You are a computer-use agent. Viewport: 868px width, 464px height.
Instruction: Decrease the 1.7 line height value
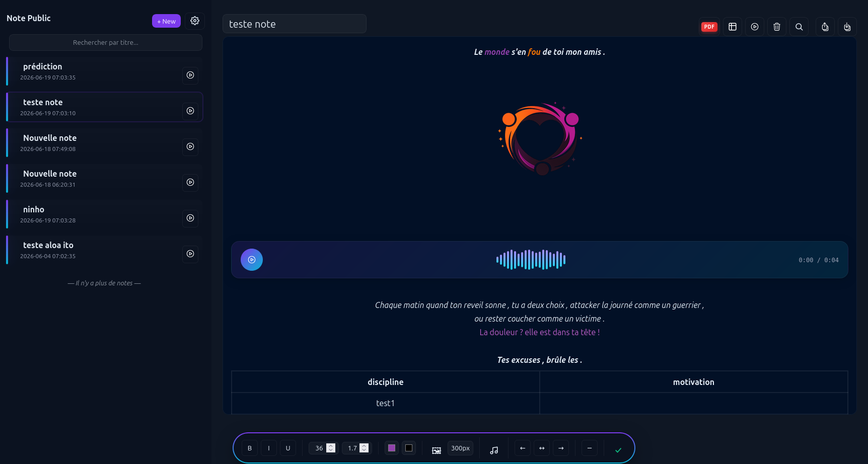(364, 450)
